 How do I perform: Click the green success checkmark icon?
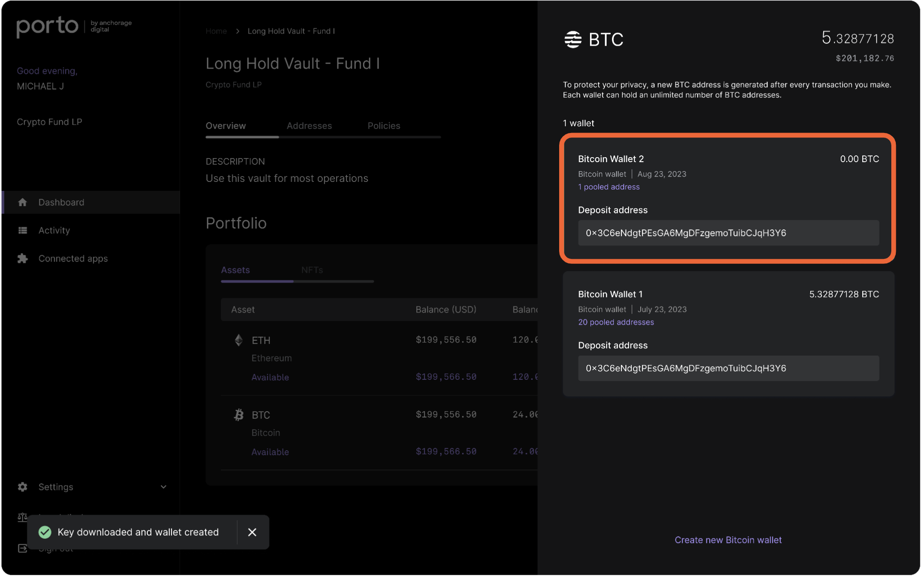click(x=45, y=533)
